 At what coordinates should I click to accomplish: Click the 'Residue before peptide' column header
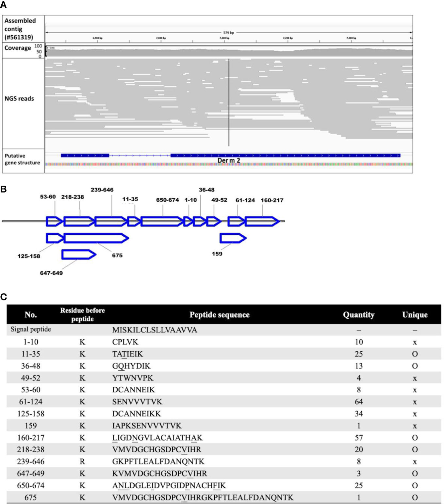(82, 314)
